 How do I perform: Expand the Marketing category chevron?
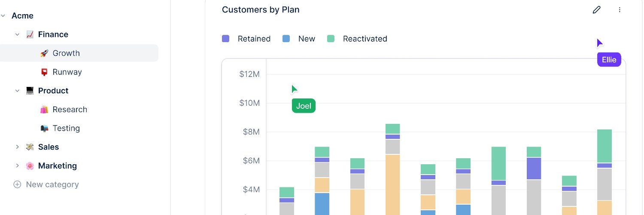(17, 166)
